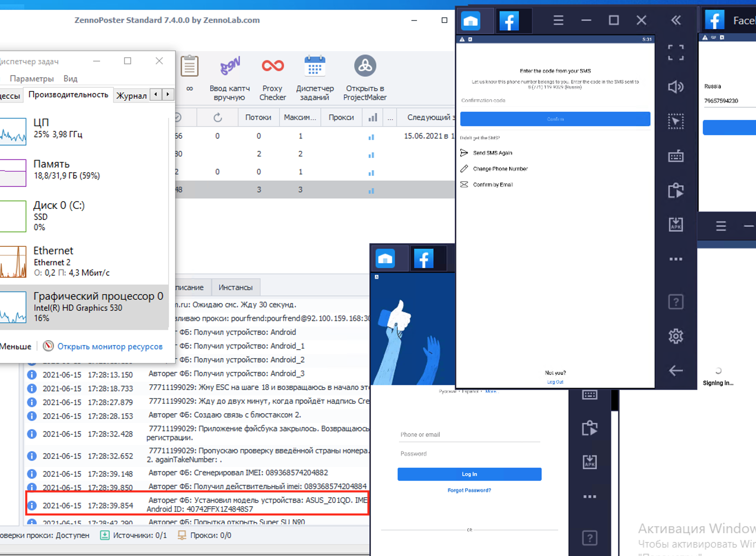Viewport: 756px width, 556px height.
Task: Click the Phone or email field
Action: pos(469,434)
